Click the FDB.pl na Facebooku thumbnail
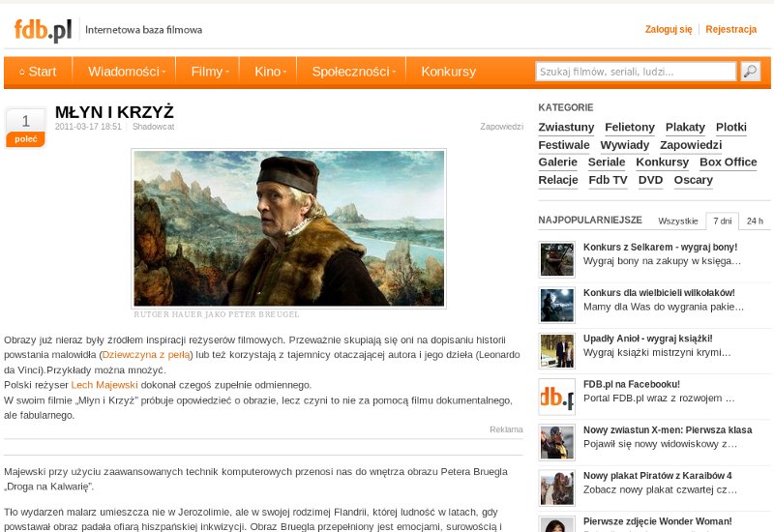The height and width of the screenshot is (532, 774). coord(557,397)
